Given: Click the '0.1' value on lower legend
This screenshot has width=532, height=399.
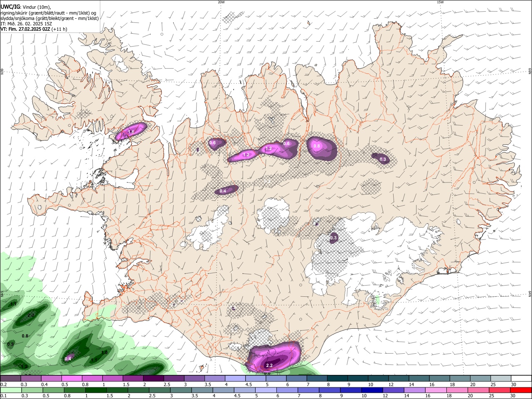Looking at the screenshot, I should click(x=3, y=396).
